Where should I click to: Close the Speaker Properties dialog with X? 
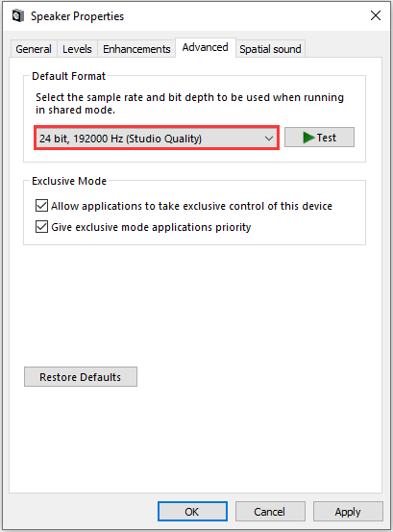(376, 15)
